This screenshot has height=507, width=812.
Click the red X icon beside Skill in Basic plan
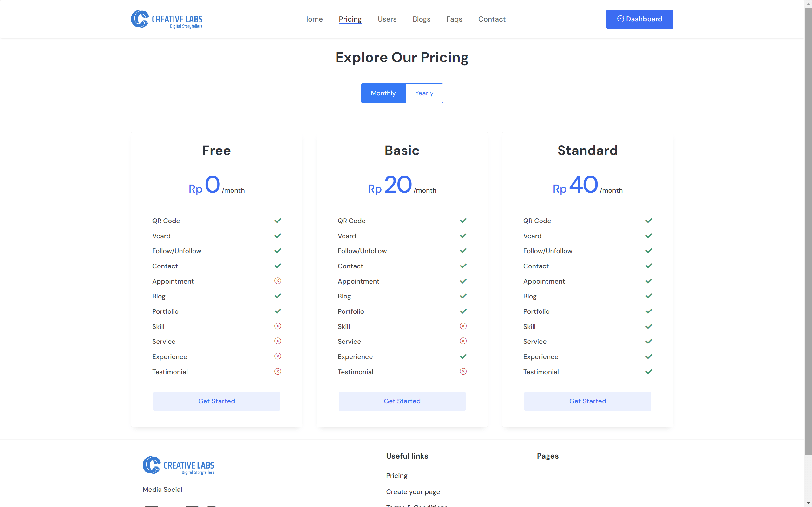463,326
